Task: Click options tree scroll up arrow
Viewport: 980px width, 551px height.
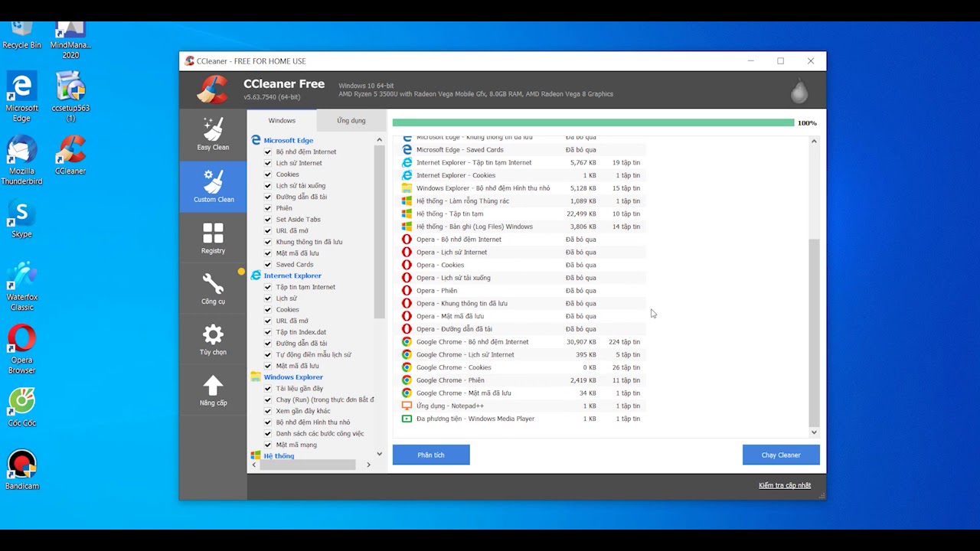Action: (x=379, y=140)
